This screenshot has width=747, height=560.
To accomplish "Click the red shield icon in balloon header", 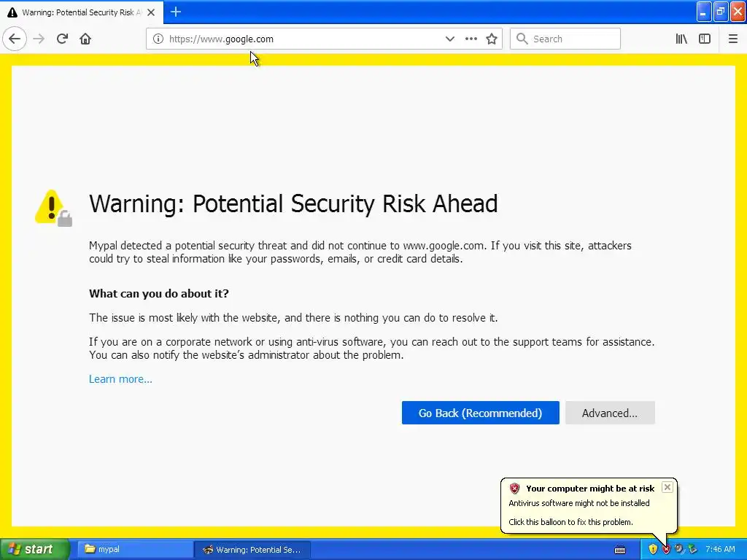I will (x=514, y=488).
